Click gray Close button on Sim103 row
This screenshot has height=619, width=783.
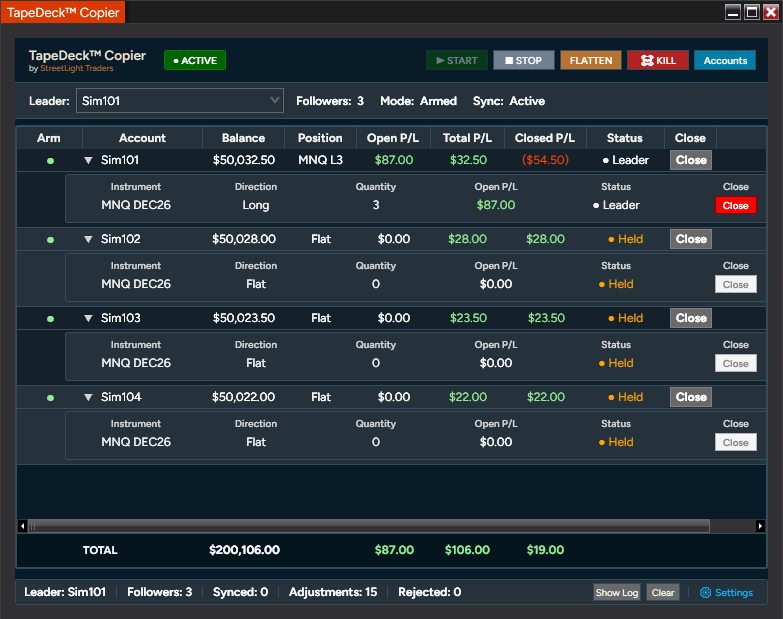691,318
